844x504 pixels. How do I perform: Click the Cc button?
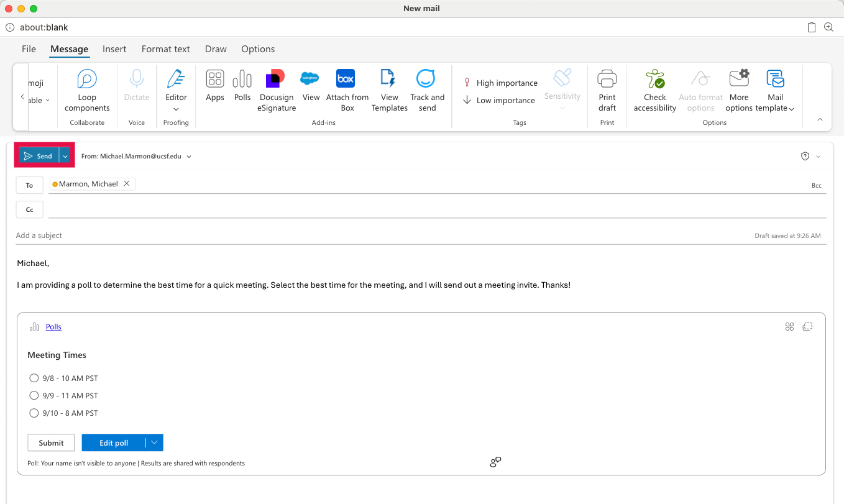point(29,209)
